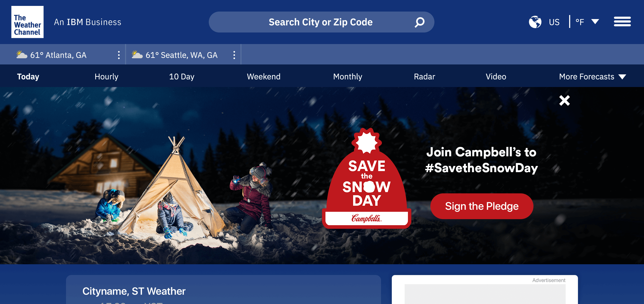Viewport: 644px width, 304px height.
Task: Click Atlanta partly cloudy weather icon
Action: click(x=22, y=55)
